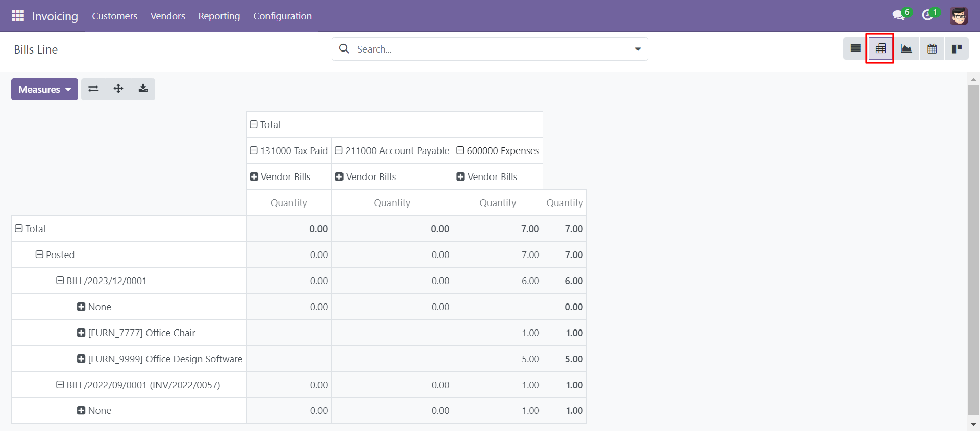Viewport: 980px width, 431px height.
Task: Flip the pivot table axes
Action: click(93, 89)
